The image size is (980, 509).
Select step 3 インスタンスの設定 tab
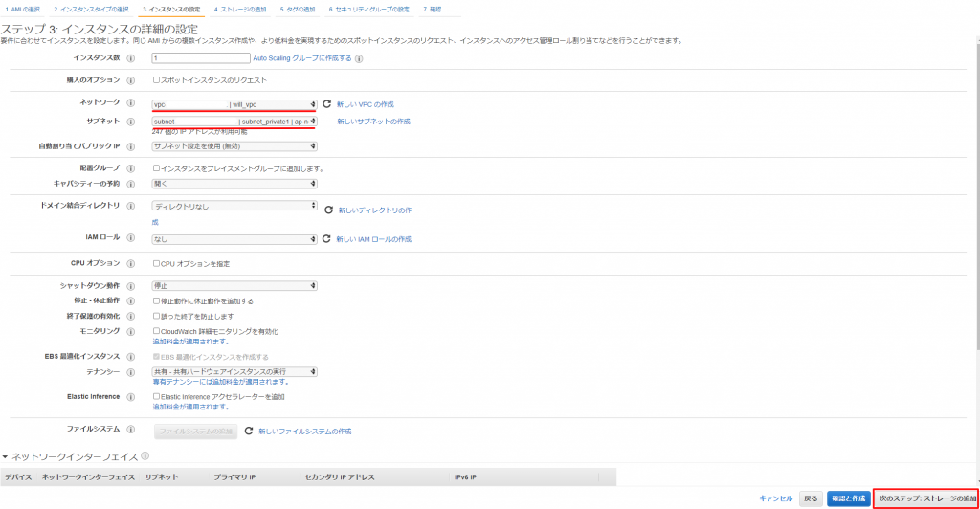(x=171, y=10)
